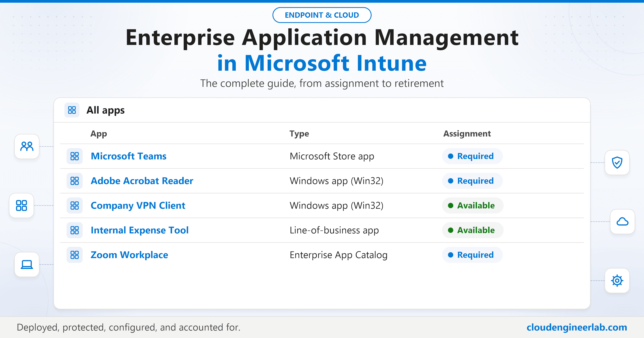The width and height of the screenshot is (644, 338).
Task: Click the 'in Microsoft Intune' title line
Action: pos(322,63)
